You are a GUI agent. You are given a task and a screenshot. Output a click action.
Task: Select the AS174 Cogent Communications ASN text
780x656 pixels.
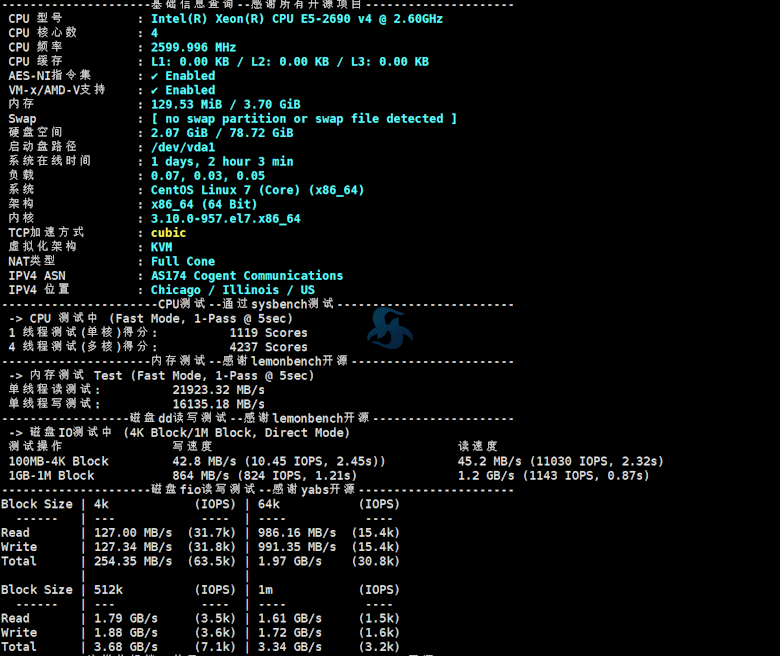[247, 276]
